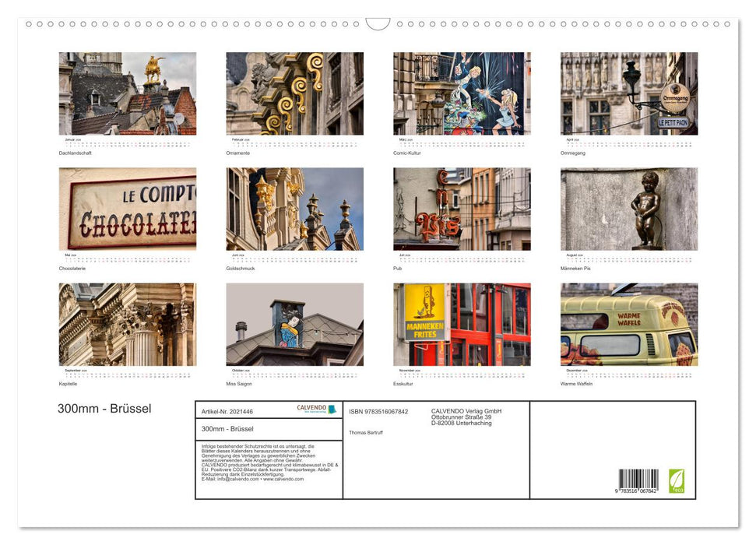Select the Goldschmuck June photo
The width and height of the screenshot is (756, 545).
pyautogui.click(x=294, y=209)
